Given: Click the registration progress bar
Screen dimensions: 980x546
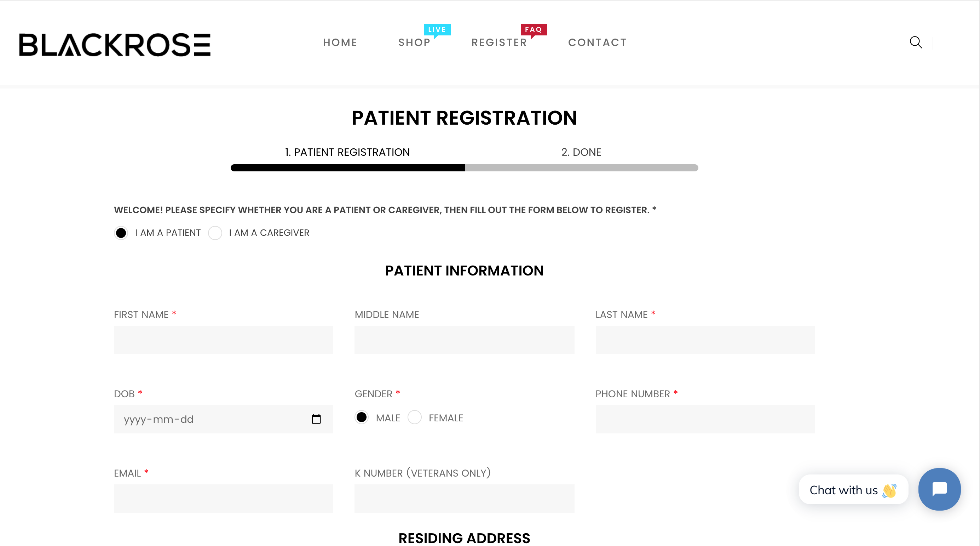Looking at the screenshot, I should (464, 168).
